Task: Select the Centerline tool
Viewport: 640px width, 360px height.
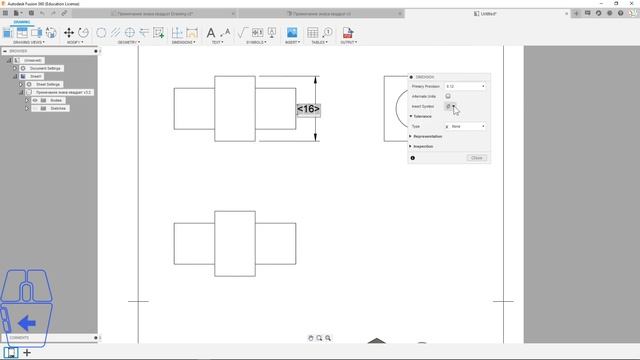Action: tap(116, 33)
